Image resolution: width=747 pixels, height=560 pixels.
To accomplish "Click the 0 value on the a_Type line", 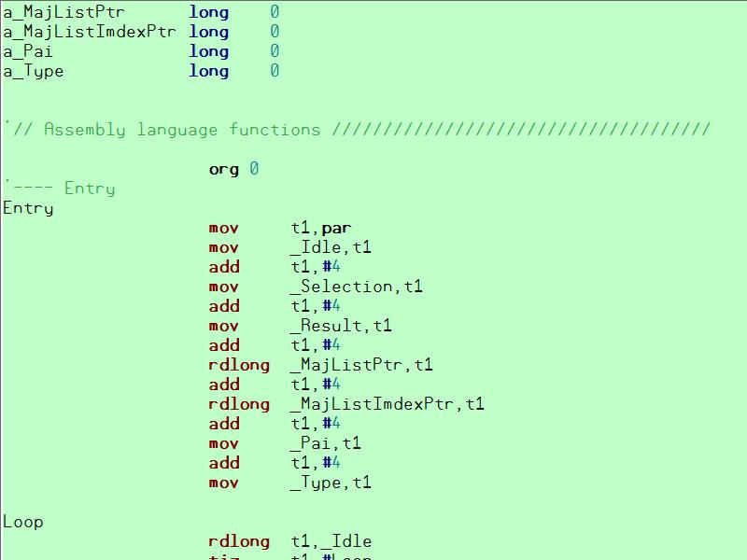I will pyautogui.click(x=275, y=71).
